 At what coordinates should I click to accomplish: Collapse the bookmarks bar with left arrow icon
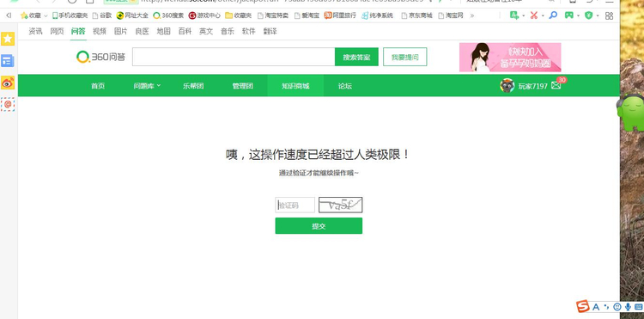9,15
